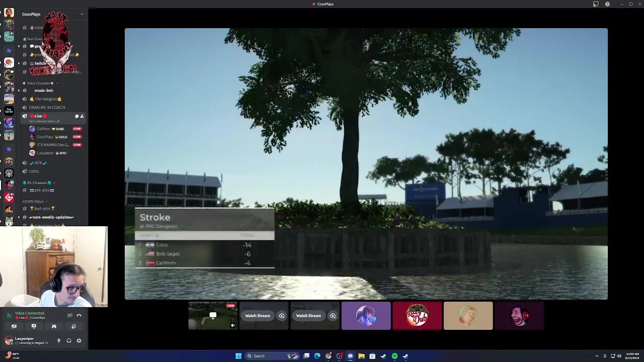Start an activity with game controller icon
Screen dimensions: 644x362
coord(54,326)
